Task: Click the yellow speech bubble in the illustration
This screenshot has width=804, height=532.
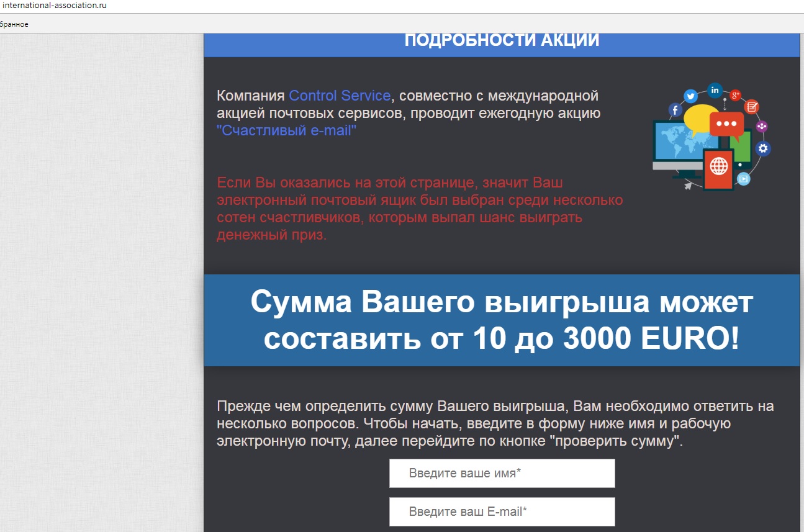Action: click(698, 119)
